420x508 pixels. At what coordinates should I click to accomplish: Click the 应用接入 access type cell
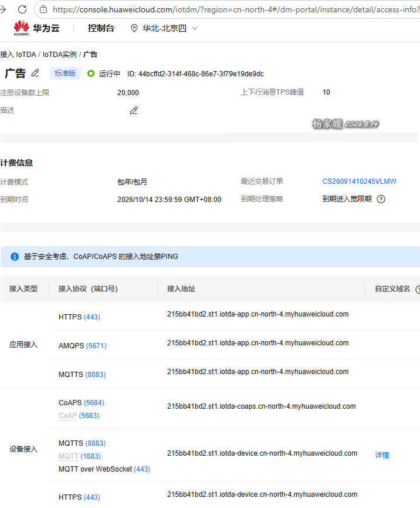(x=23, y=345)
